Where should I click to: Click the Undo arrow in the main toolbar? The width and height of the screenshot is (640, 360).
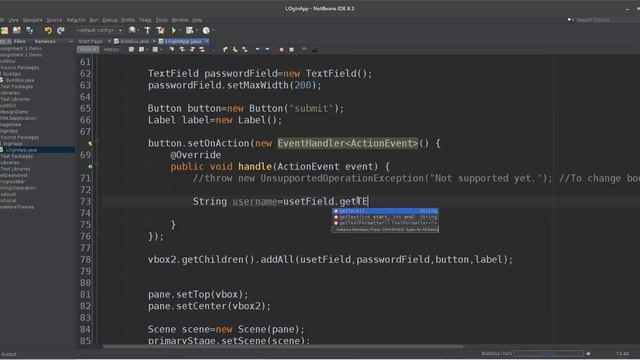[x=48, y=30]
